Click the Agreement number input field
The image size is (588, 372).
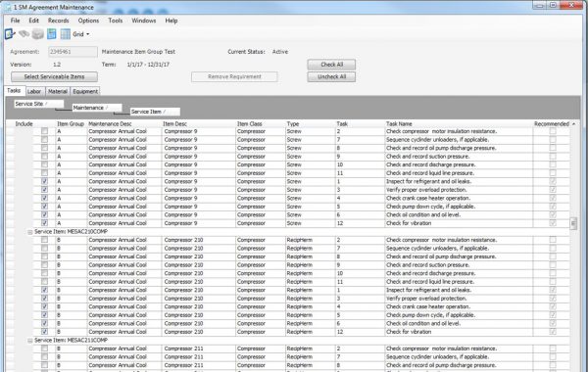coord(73,52)
